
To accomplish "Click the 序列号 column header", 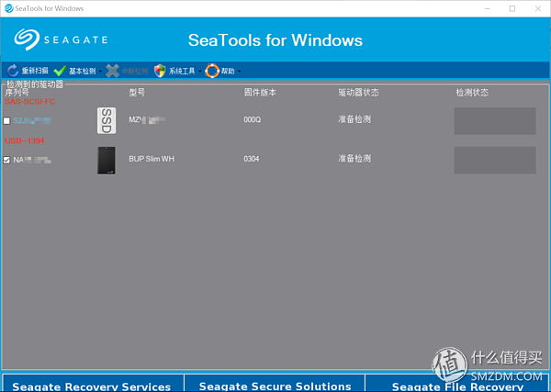I will 17,93.
